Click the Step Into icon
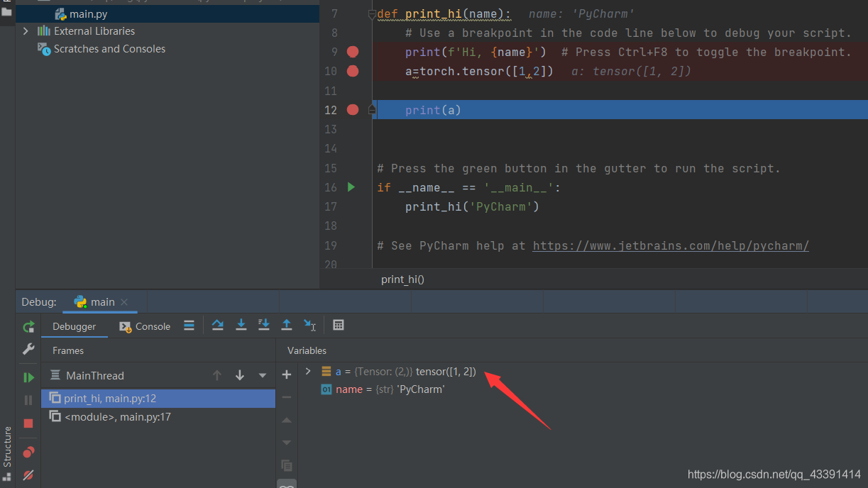This screenshot has height=488, width=868. [x=241, y=325]
